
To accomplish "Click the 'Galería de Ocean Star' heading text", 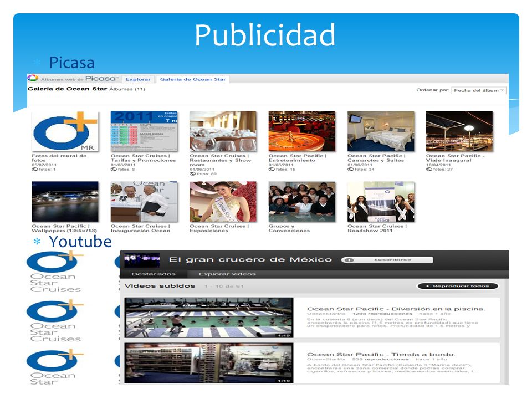I will tap(67, 89).
